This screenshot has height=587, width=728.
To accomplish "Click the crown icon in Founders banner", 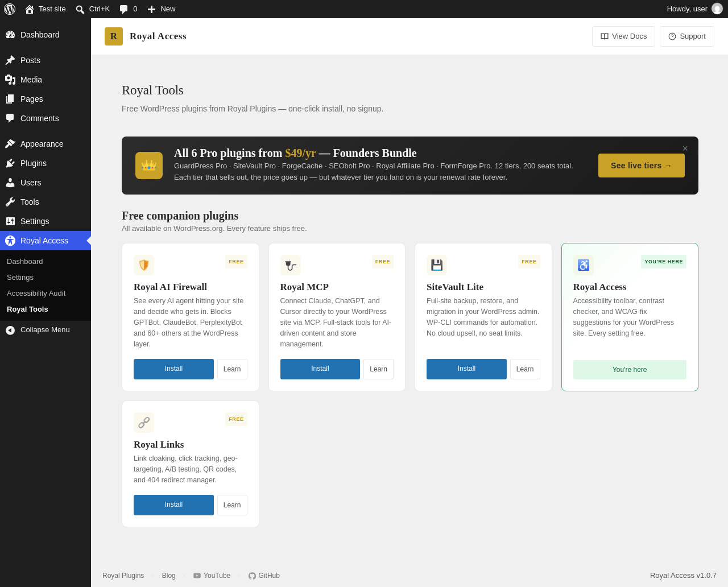I will (x=149, y=166).
